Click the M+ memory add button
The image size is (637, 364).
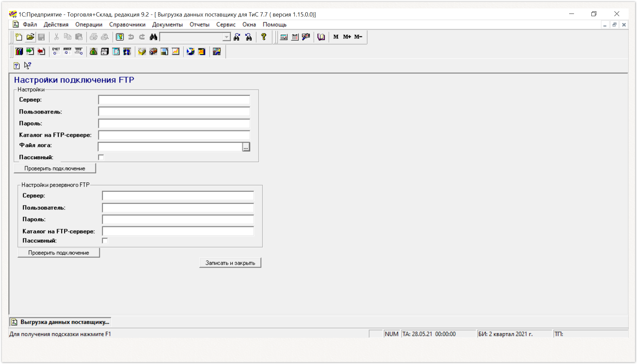pos(347,37)
